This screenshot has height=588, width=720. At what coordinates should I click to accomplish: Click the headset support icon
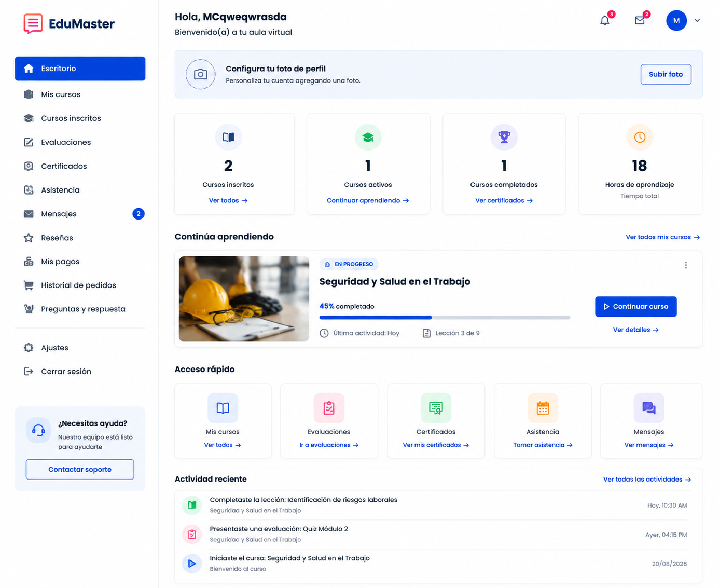[38, 430]
